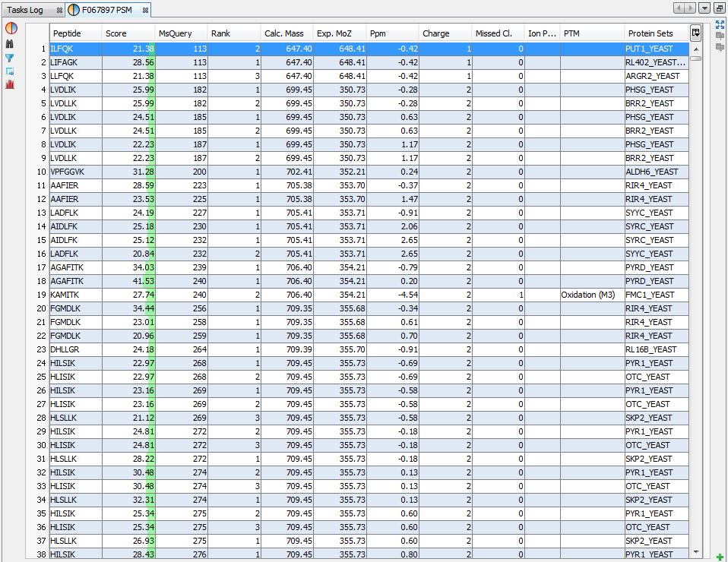Image resolution: width=728 pixels, height=562 pixels.
Task: Click the Protein Sets column header
Action: tap(654, 33)
